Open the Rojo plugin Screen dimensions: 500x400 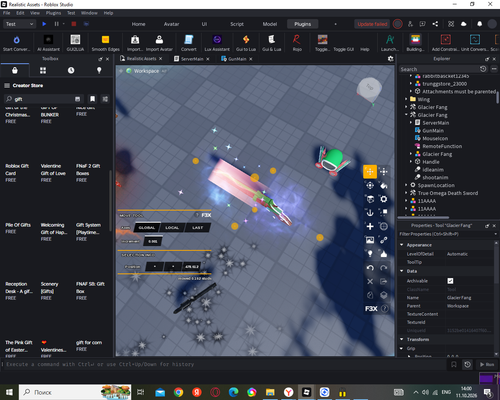[x=297, y=43]
